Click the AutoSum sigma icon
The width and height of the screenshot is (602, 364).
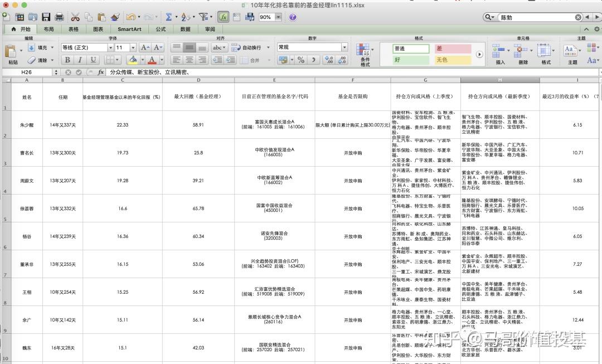[168, 17]
